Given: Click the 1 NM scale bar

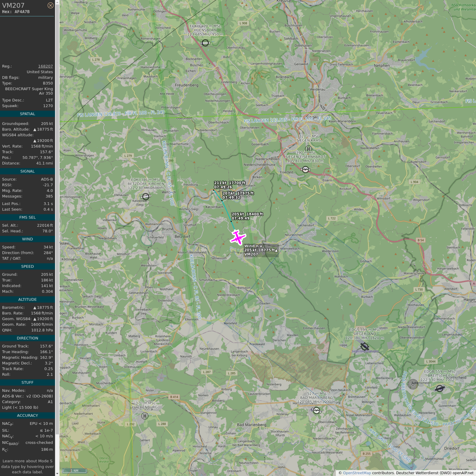Looking at the screenshot, I should coord(75,471).
